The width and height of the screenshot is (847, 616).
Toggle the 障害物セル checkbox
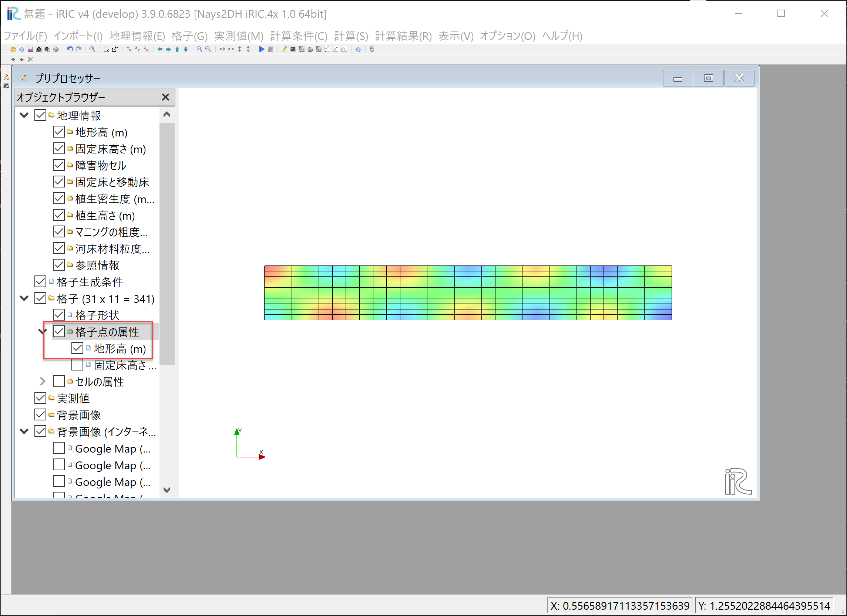point(58,165)
